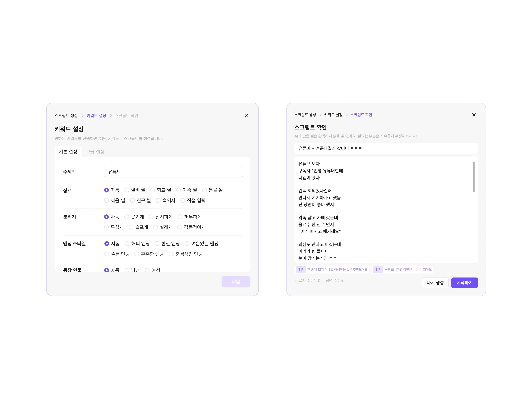Screen dimensions: 532x399
Task: Close the 스크립트 확인 dialog
Action: [x=474, y=115]
